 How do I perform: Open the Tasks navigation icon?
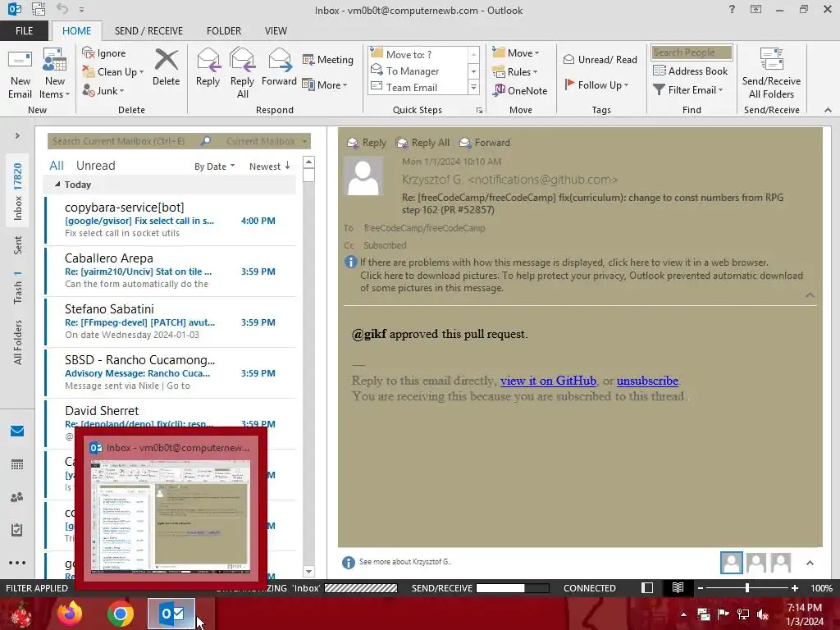click(x=17, y=530)
